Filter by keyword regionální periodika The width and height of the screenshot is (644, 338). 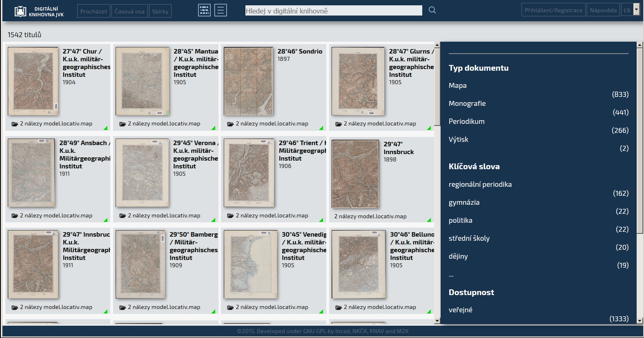(x=480, y=184)
